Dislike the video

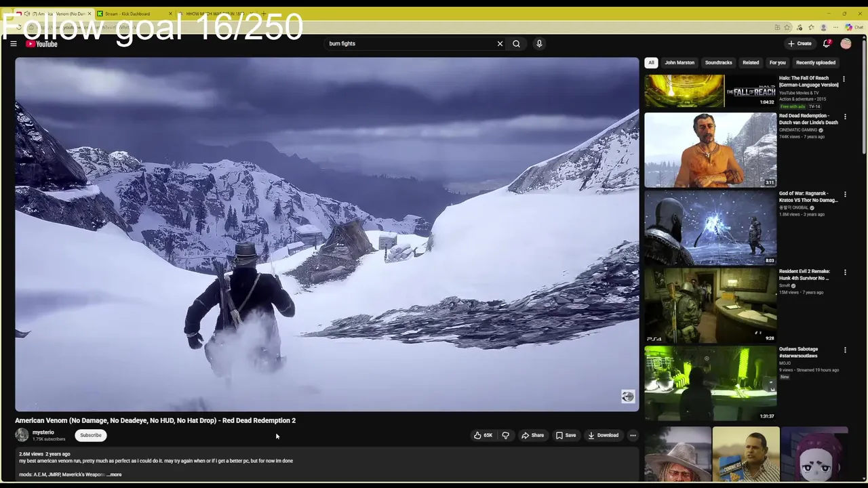point(505,435)
